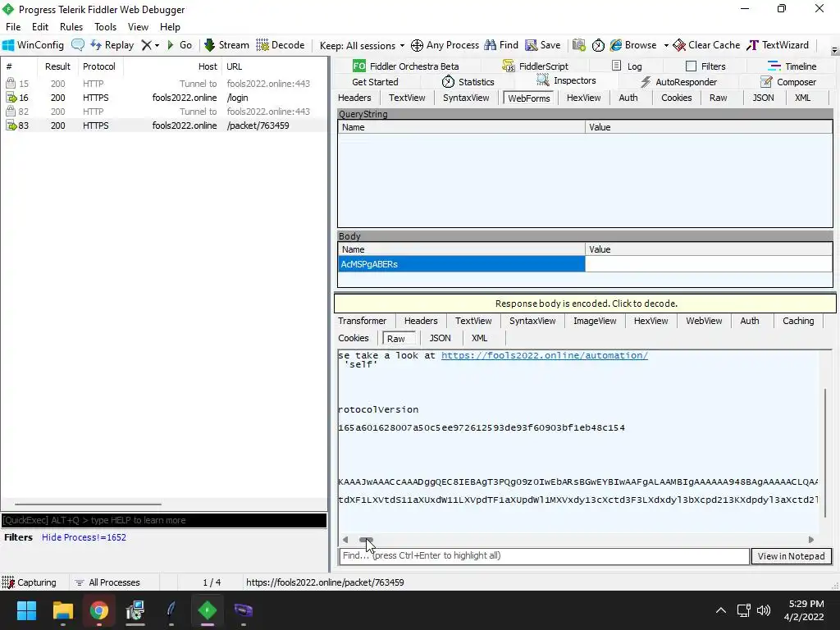Open the View menu
The width and height of the screenshot is (840, 630).
(x=138, y=27)
